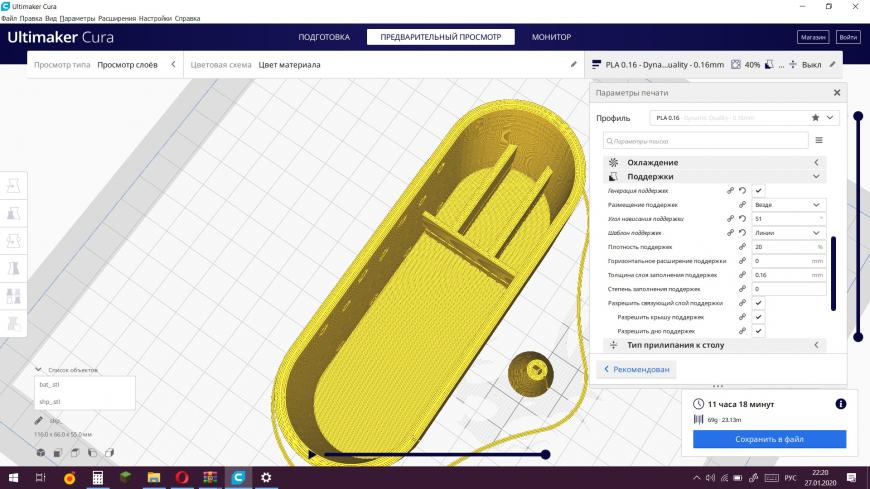Click the top handle of layer slider
Viewport: 870px width, 489px height.
point(858,116)
